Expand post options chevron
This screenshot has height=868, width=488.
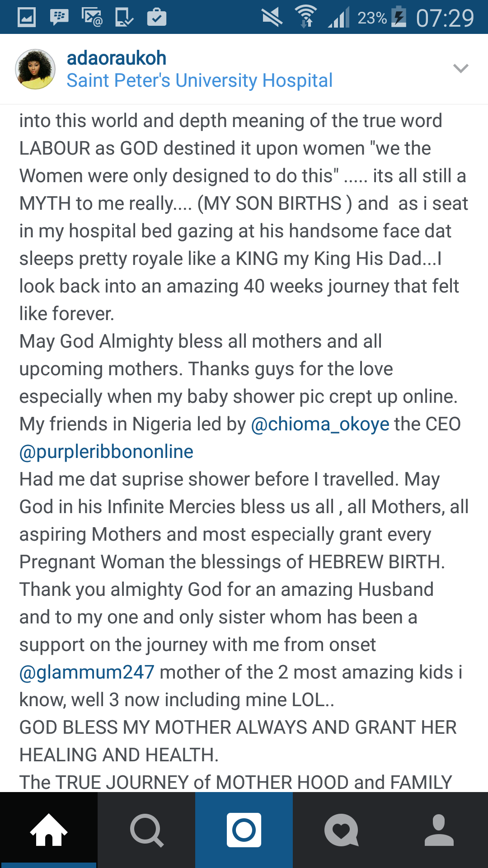460,69
